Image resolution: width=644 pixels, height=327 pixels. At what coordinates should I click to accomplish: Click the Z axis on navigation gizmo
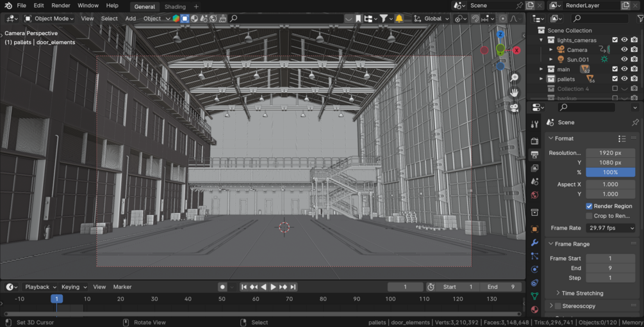coord(500,35)
